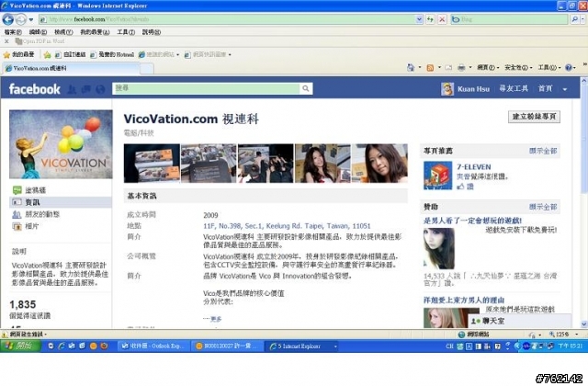Open the Tools (工具) command bar dropdown
Image resolution: width=588 pixels, height=386 pixels.
549,67
